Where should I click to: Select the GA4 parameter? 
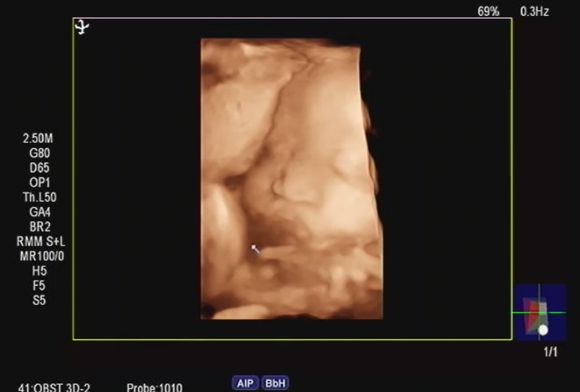pos(39,212)
